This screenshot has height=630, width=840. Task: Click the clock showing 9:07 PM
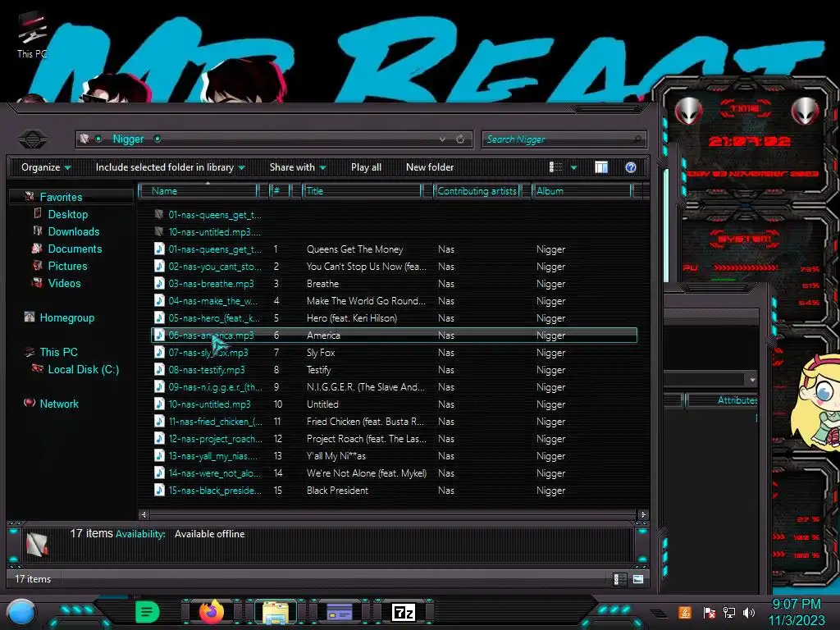point(796,604)
